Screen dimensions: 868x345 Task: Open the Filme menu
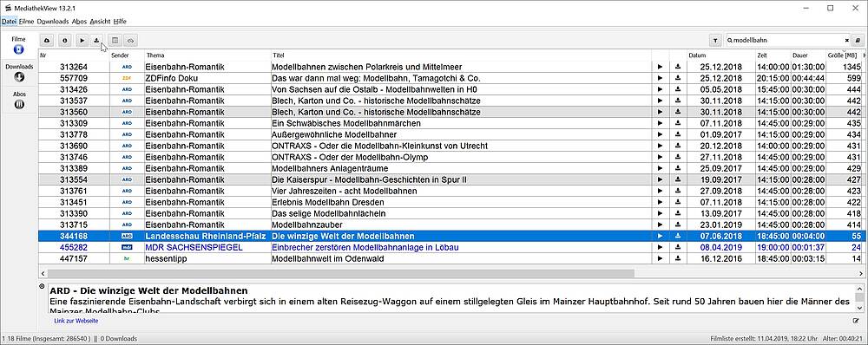[x=26, y=22]
